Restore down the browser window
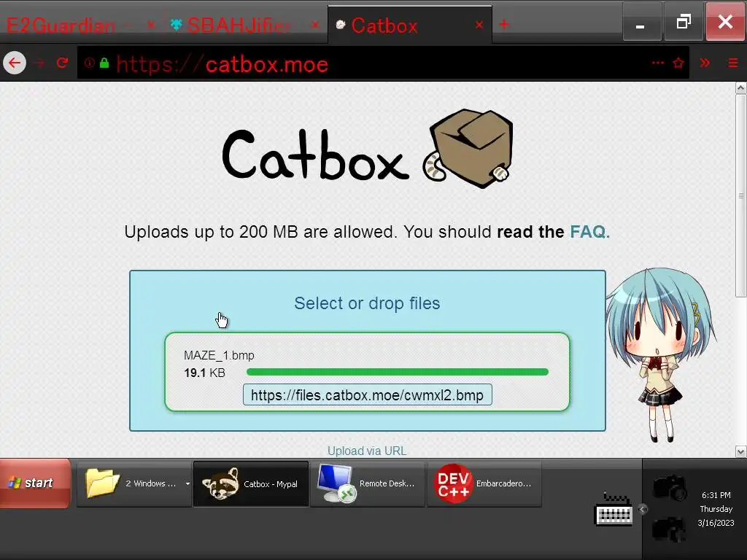Image resolution: width=747 pixels, height=560 pixels. tap(684, 22)
